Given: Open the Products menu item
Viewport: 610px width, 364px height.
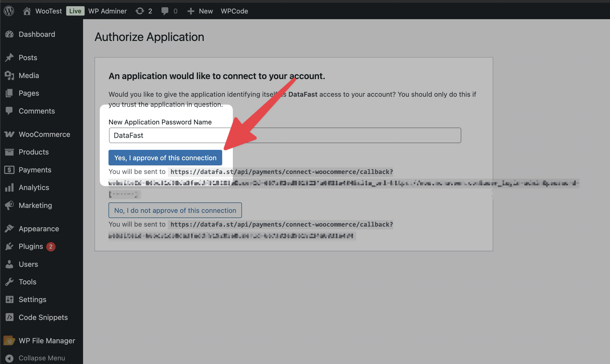Looking at the screenshot, I should pyautogui.click(x=33, y=152).
